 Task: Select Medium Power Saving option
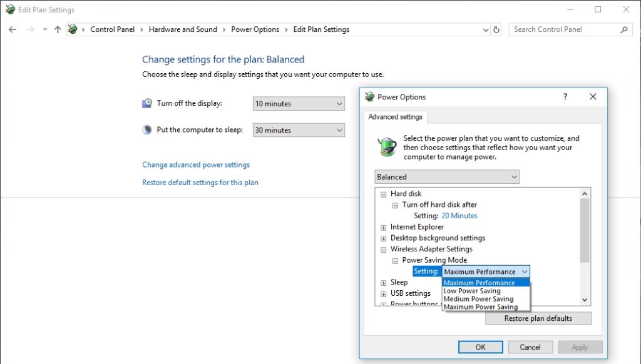point(478,299)
